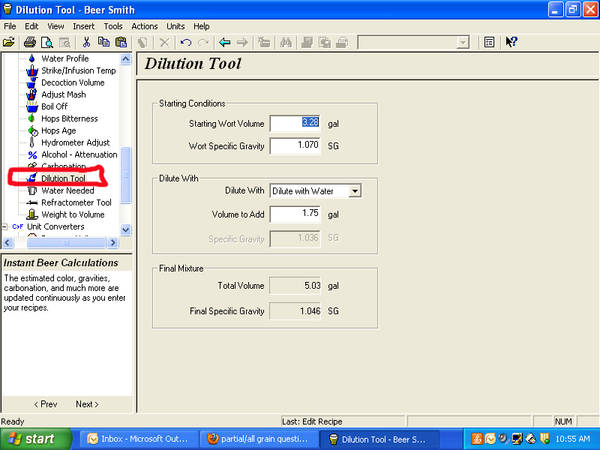Open the Hops Bitterness tool
Viewport: 600px width, 450px height.
pyautogui.click(x=70, y=119)
